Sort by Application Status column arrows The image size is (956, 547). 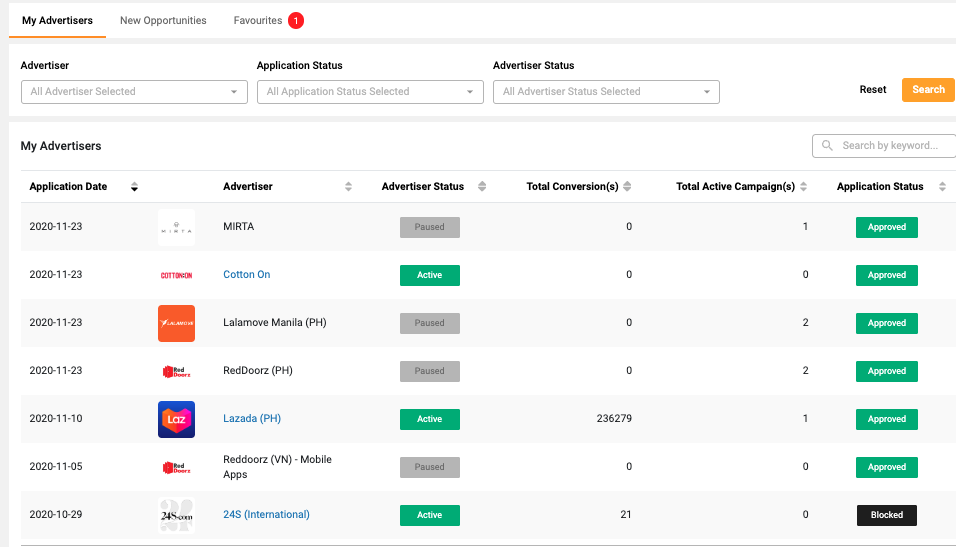942,187
